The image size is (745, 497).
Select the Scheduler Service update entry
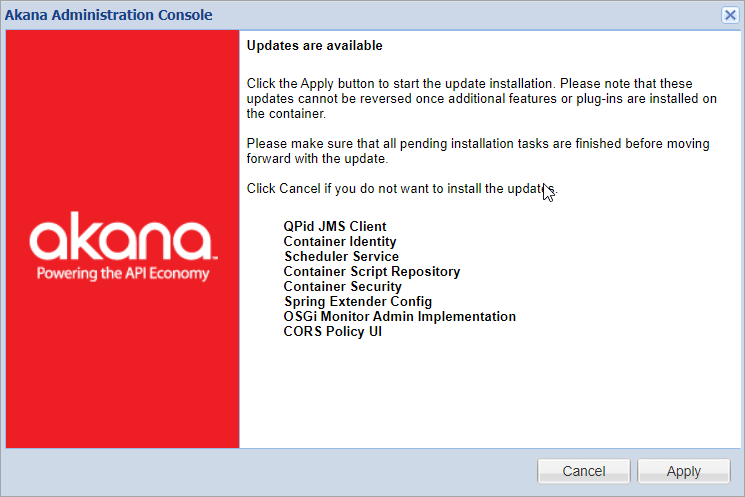[x=341, y=257]
